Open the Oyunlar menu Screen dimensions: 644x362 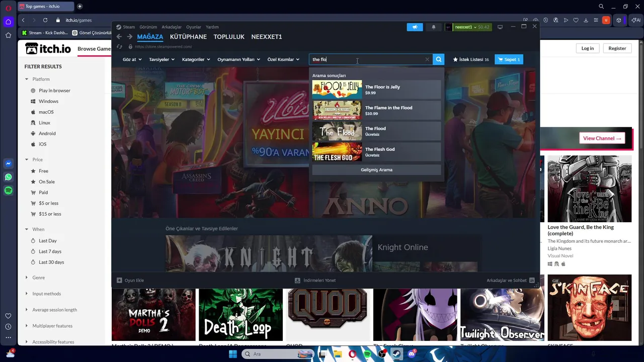(x=194, y=27)
